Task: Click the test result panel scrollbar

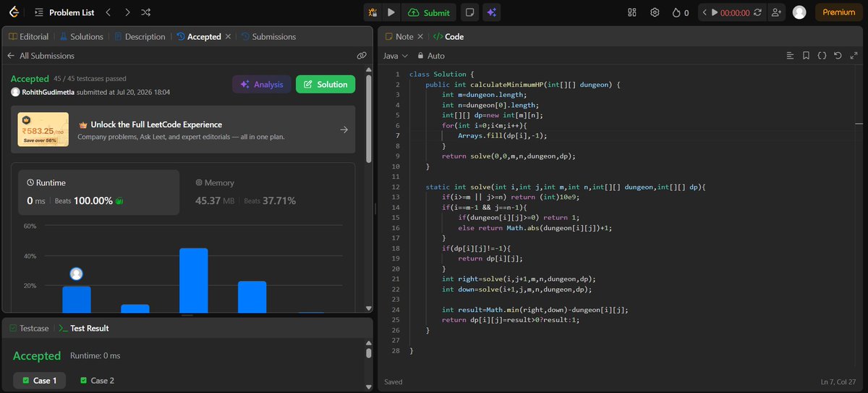Action: [368, 353]
